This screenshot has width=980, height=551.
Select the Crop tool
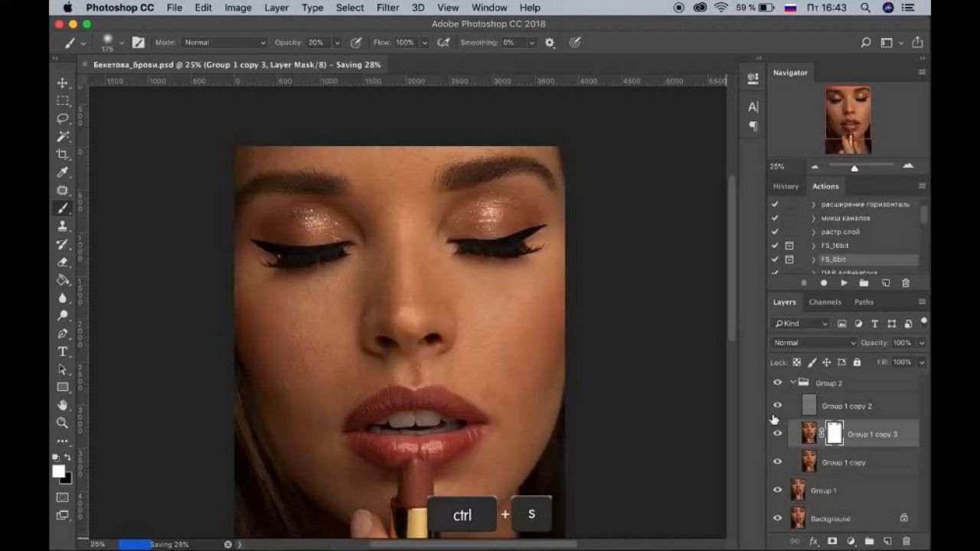(x=63, y=155)
